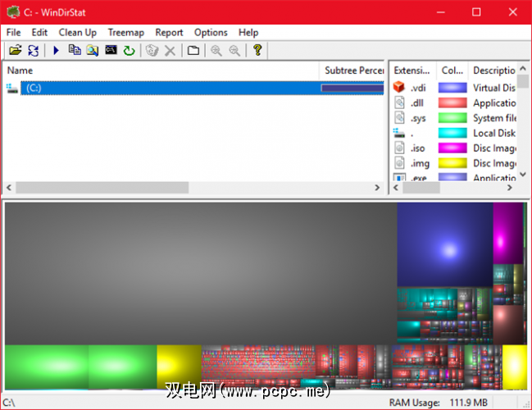Image resolution: width=532 pixels, height=410 pixels.
Task: Click the Open folder toolbar icon
Action: (x=16, y=51)
